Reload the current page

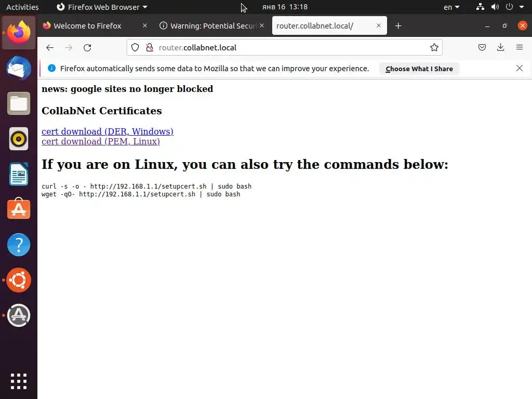(x=87, y=47)
